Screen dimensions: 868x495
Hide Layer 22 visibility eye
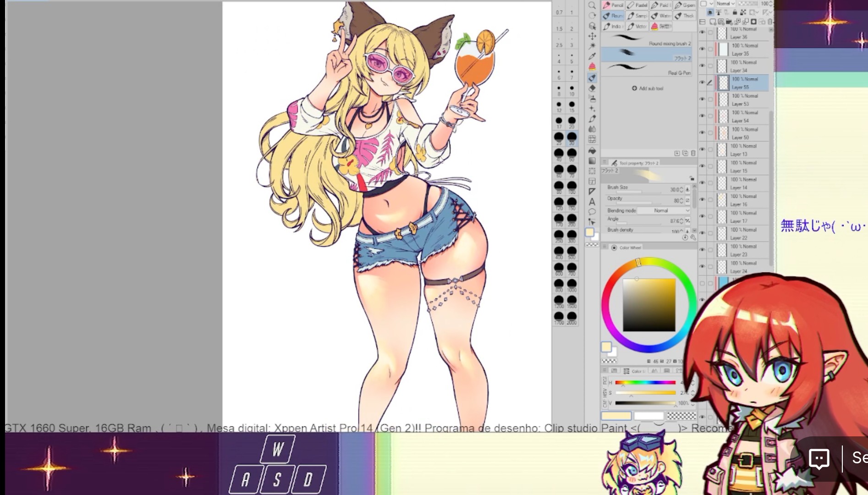tap(702, 233)
